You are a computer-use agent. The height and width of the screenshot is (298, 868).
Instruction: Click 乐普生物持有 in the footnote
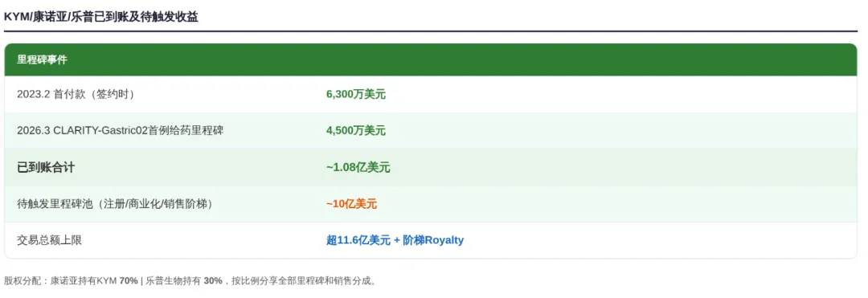pyautogui.click(x=174, y=281)
